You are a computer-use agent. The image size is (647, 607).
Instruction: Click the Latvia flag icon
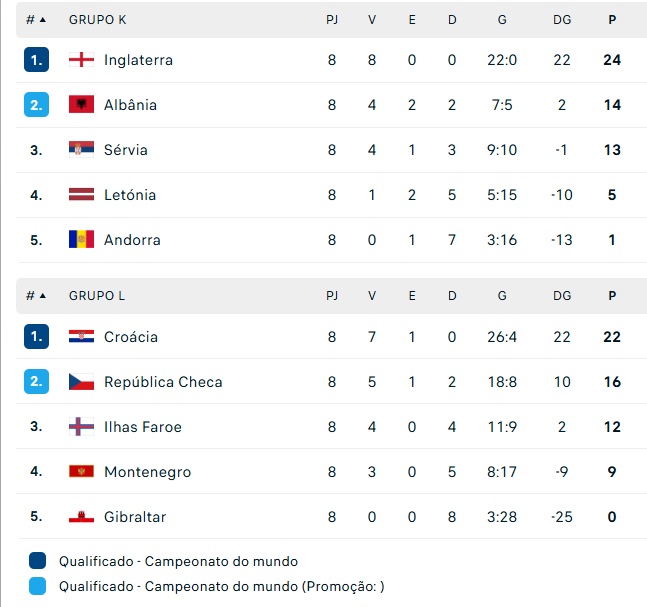pos(81,195)
